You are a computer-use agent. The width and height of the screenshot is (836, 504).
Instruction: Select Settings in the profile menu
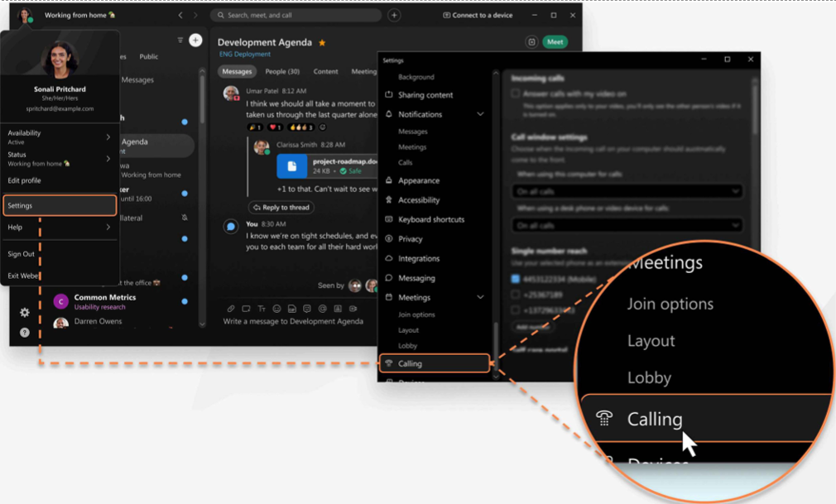pyautogui.click(x=60, y=205)
